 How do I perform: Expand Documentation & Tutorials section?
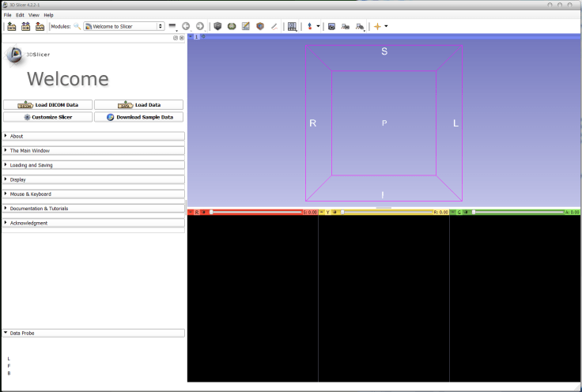coord(93,209)
